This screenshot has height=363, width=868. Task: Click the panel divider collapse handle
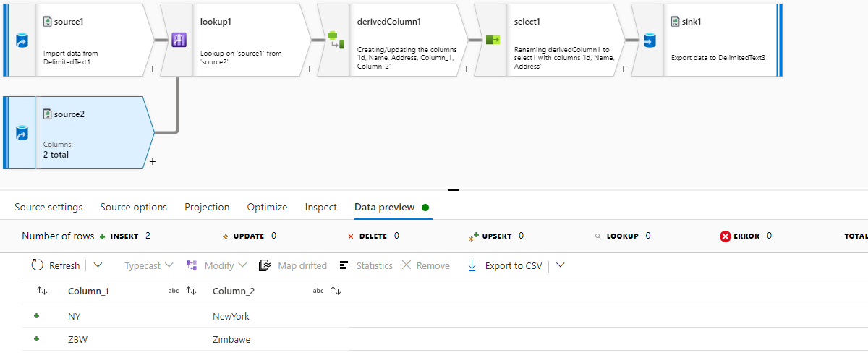coord(454,190)
